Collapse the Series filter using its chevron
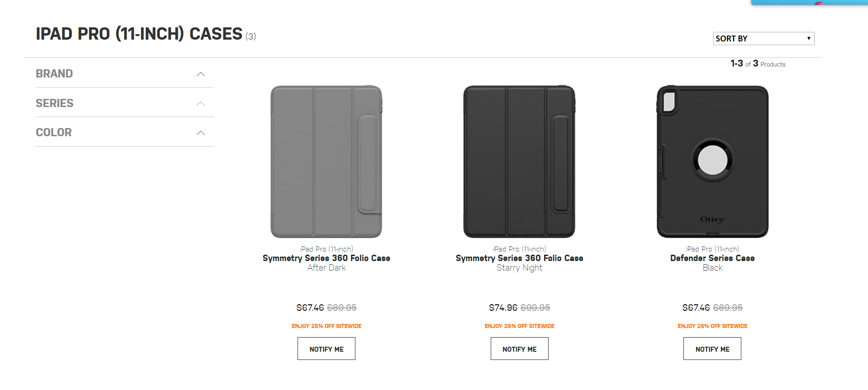This screenshot has width=868, height=390. point(200,103)
